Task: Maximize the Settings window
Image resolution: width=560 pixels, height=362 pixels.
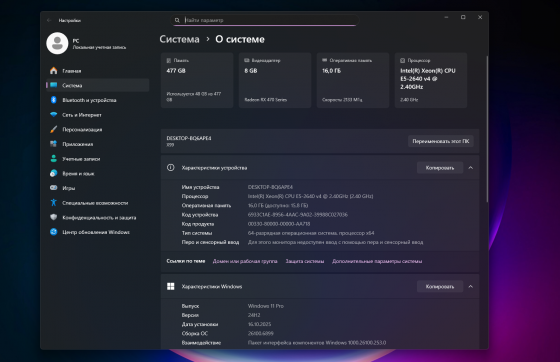Action: (x=463, y=17)
